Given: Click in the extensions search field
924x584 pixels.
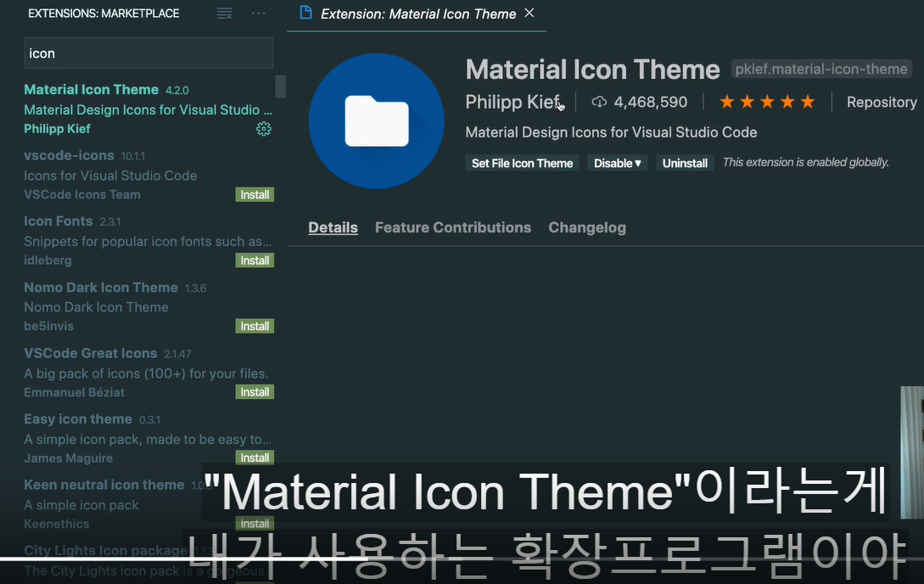Looking at the screenshot, I should tap(148, 53).
